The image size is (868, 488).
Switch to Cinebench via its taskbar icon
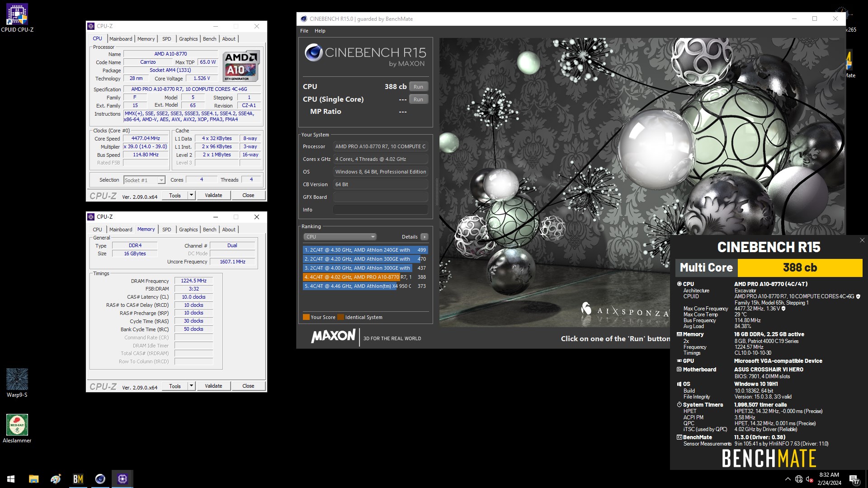[x=100, y=479]
